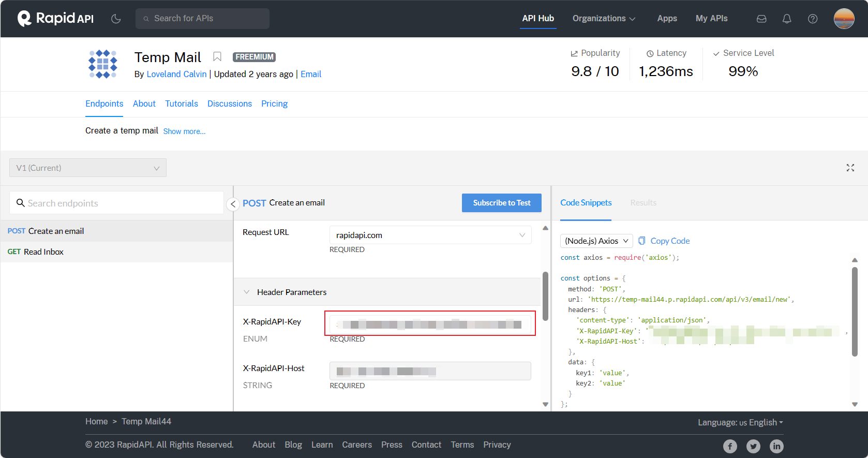Viewport: 868px width, 458px height.
Task: Open the inbox tray icon
Action: pos(761,19)
